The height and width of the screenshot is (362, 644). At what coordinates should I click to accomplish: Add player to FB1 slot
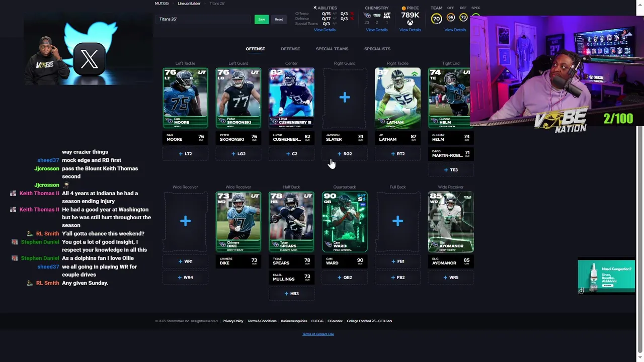[397, 261]
